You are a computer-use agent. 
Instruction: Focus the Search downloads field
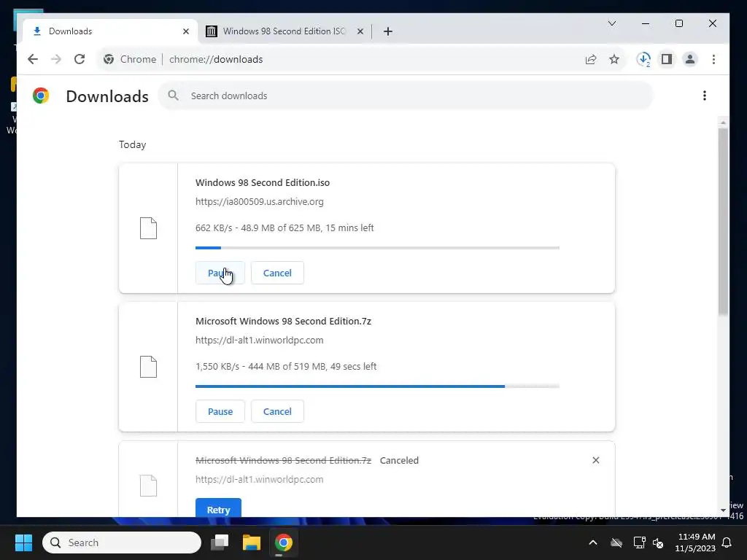[x=406, y=96]
